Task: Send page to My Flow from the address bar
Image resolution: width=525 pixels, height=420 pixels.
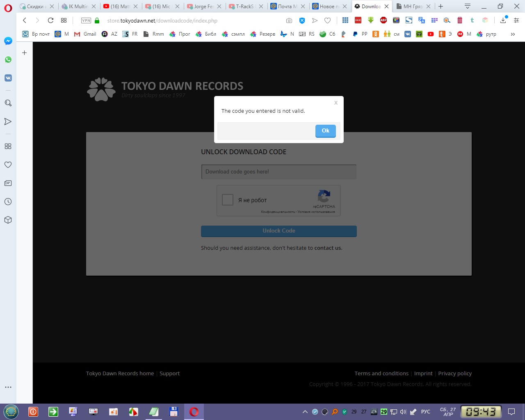Action: tap(315, 21)
